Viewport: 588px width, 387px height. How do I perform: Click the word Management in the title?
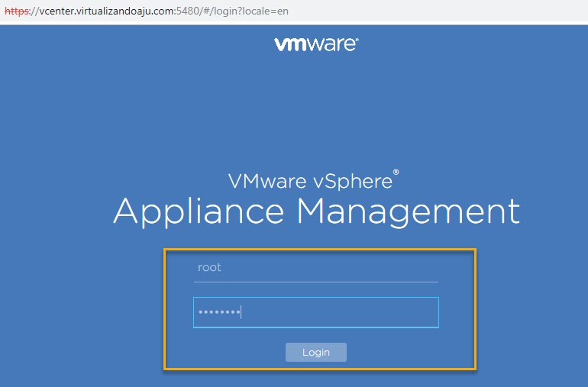click(x=408, y=211)
